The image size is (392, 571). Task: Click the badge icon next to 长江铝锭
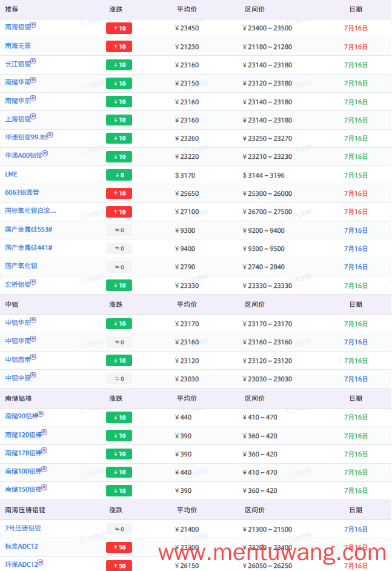click(33, 61)
